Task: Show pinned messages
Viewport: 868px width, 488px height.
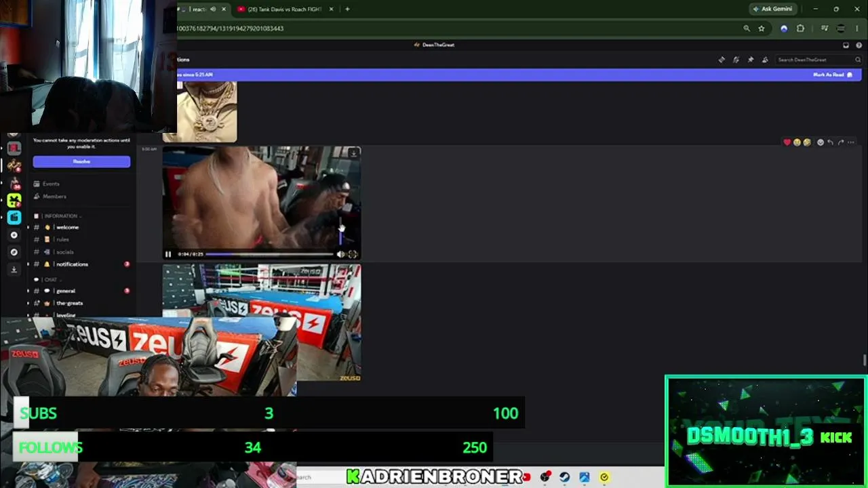Action: point(751,60)
